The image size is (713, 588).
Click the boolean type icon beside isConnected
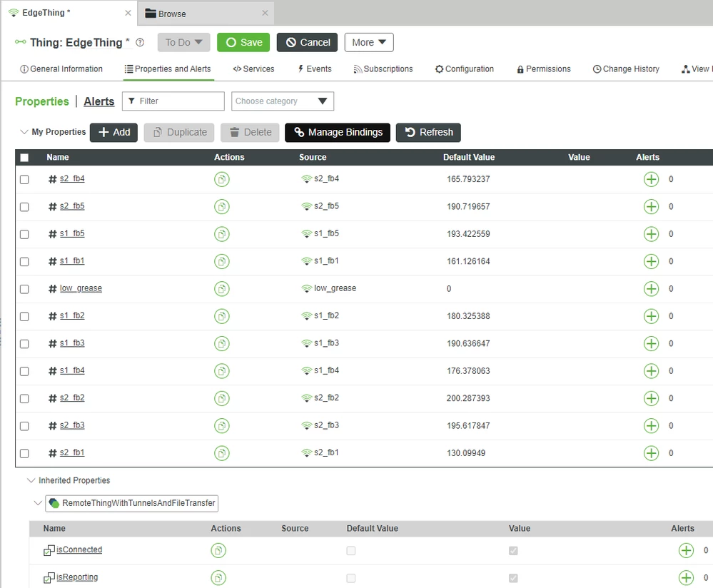tap(49, 550)
